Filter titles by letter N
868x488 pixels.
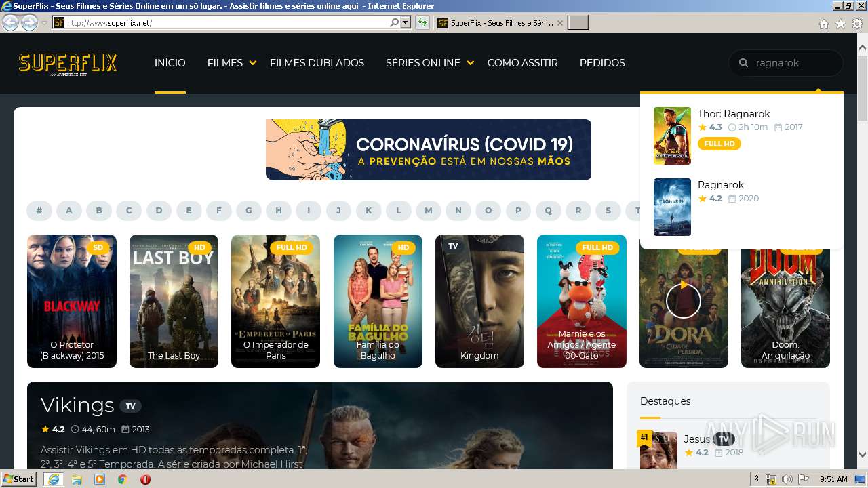point(458,211)
